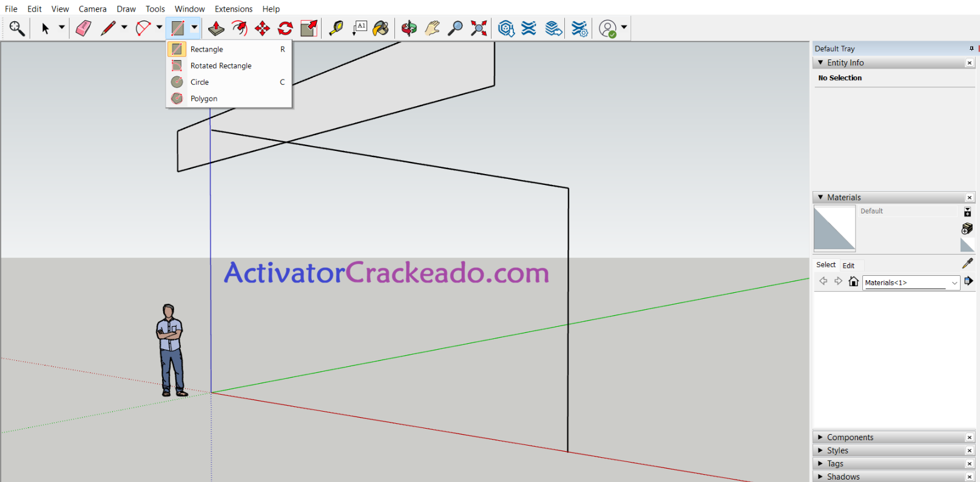Open the View menu
The height and width of the screenshot is (482, 980).
pos(60,8)
